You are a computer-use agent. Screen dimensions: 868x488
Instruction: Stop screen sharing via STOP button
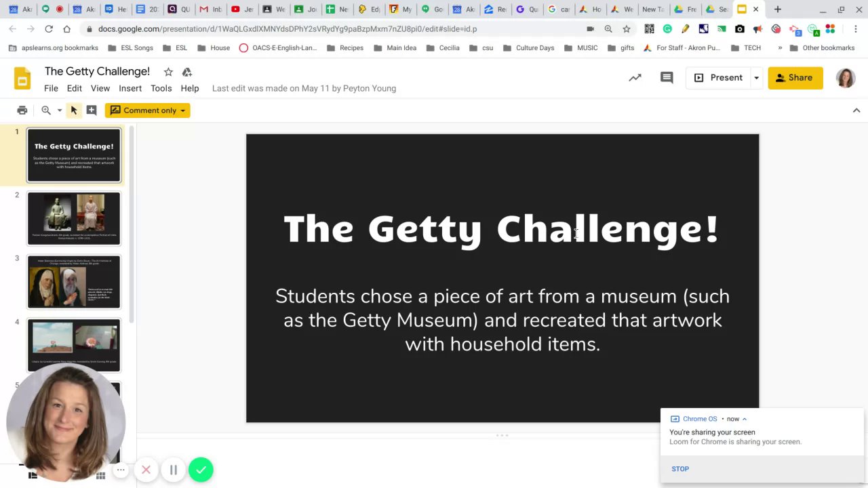tap(680, 469)
